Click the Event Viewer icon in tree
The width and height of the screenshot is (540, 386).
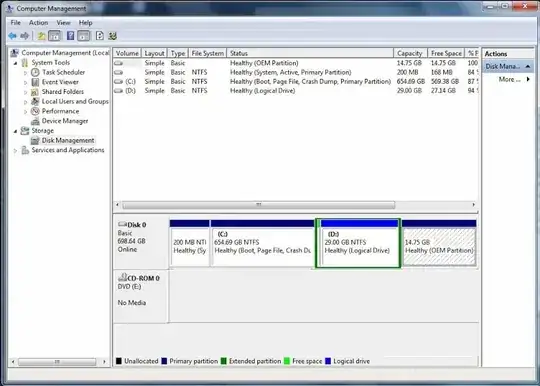point(35,82)
